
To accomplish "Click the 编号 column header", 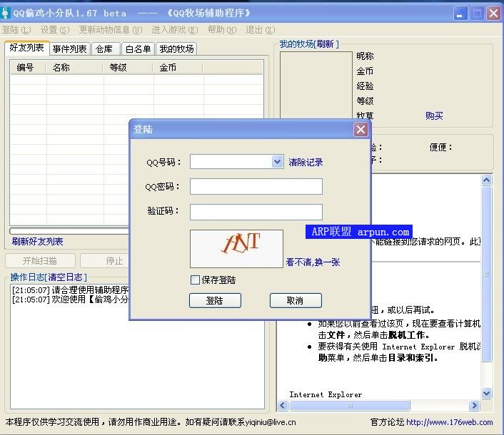I will 29,68.
